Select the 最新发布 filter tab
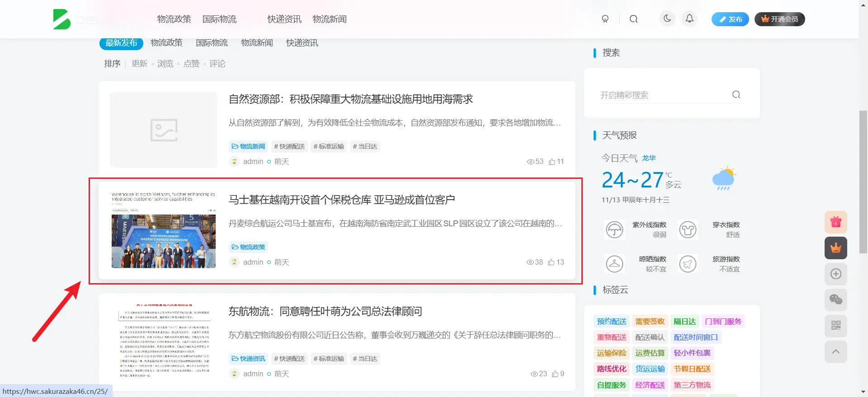 pyautogui.click(x=121, y=43)
